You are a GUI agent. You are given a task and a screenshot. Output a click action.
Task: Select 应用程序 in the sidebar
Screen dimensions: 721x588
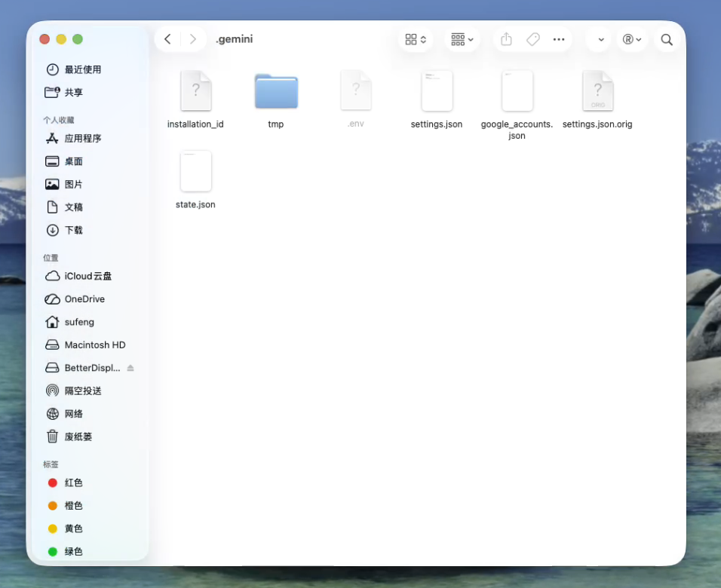click(82, 139)
